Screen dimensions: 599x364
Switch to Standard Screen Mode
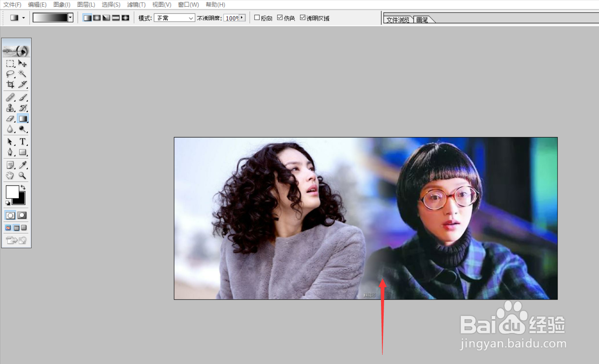coord(8,228)
